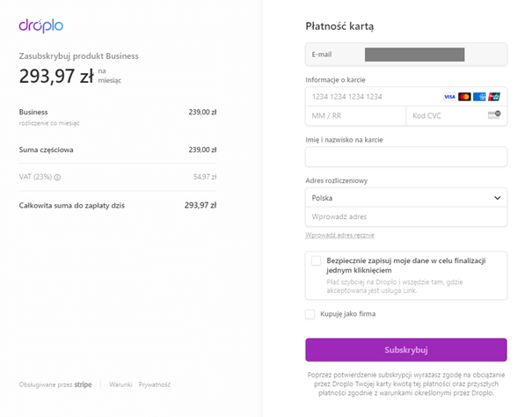Click the cardholder name field
532x417 pixels.
406,157
